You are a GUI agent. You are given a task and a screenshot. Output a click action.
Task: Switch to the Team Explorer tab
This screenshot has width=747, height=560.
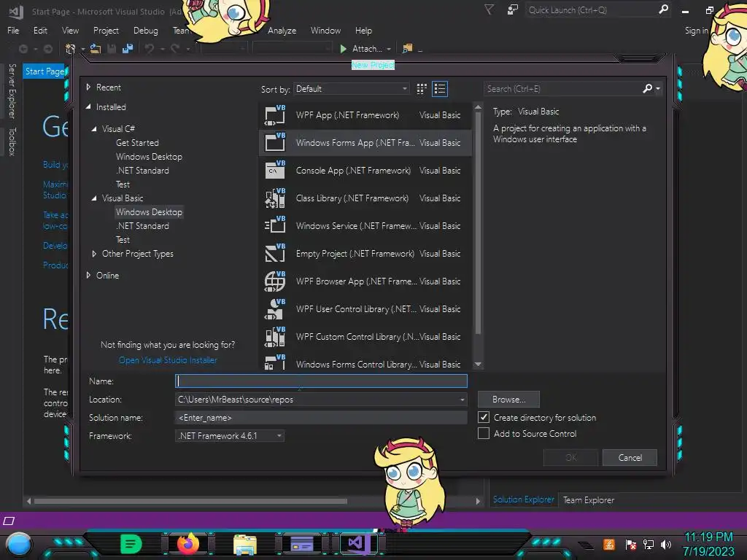(x=589, y=500)
